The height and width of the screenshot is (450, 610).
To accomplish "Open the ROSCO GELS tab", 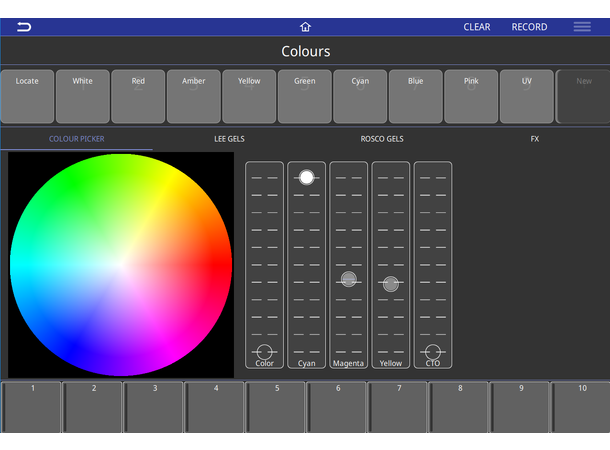I will click(x=382, y=139).
